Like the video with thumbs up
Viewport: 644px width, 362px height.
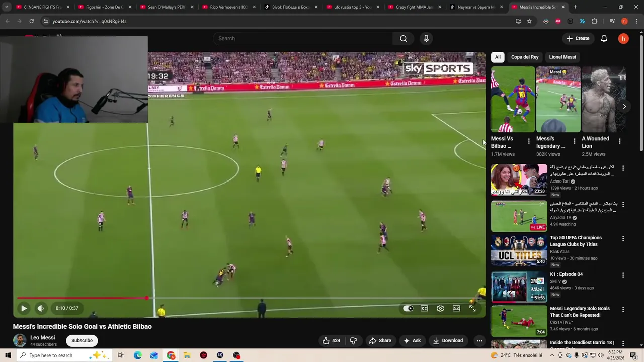point(332,340)
